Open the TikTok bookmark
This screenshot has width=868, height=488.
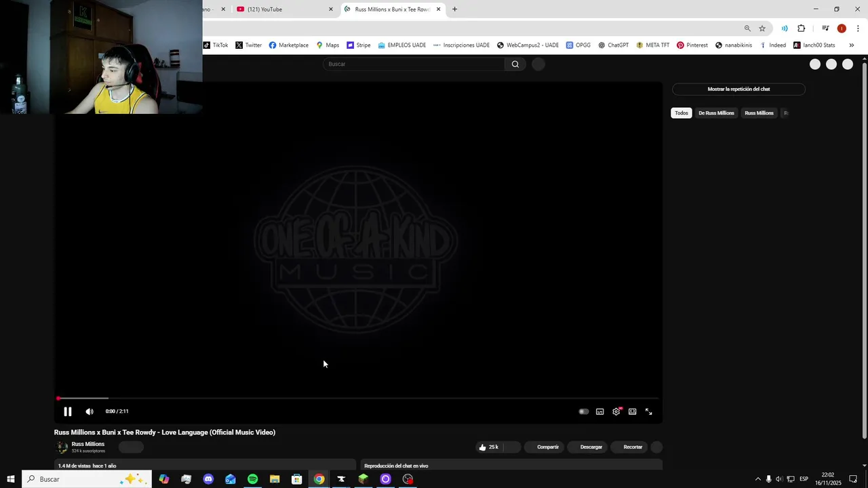pyautogui.click(x=216, y=45)
